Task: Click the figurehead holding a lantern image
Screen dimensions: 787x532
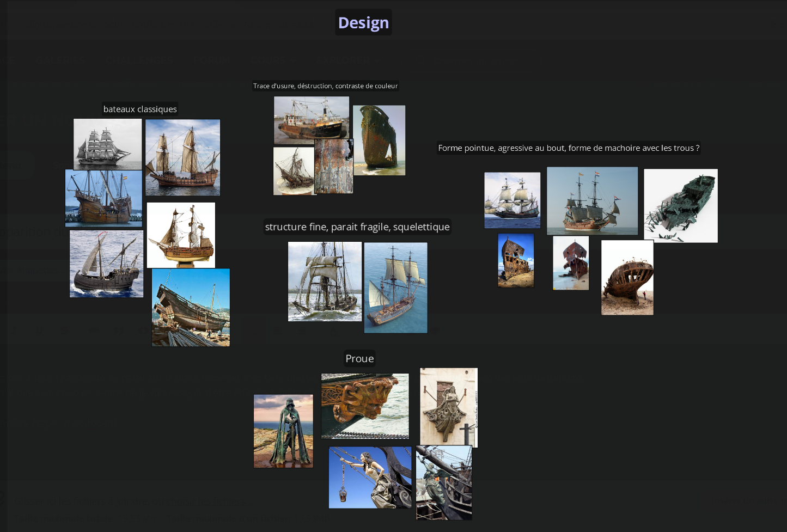Action: pyautogui.click(x=370, y=478)
